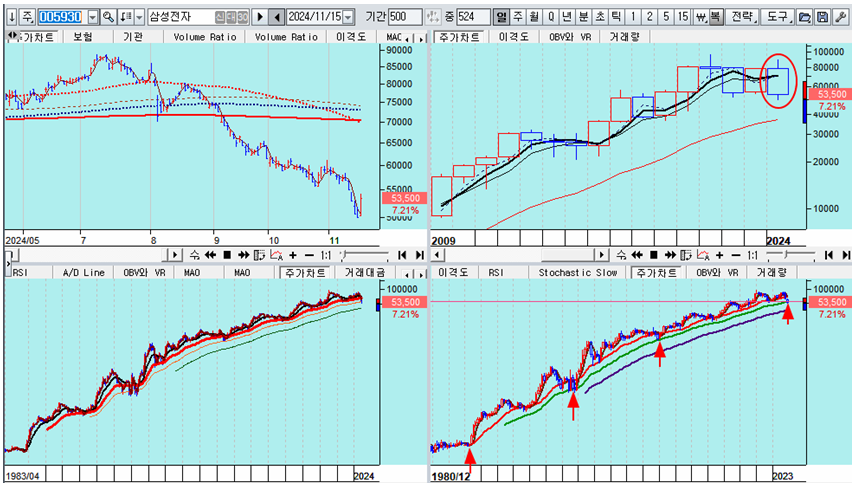The image size is (855, 485).
Task: Click the crosshair icon next to 기간 field
Action: [x=432, y=17]
